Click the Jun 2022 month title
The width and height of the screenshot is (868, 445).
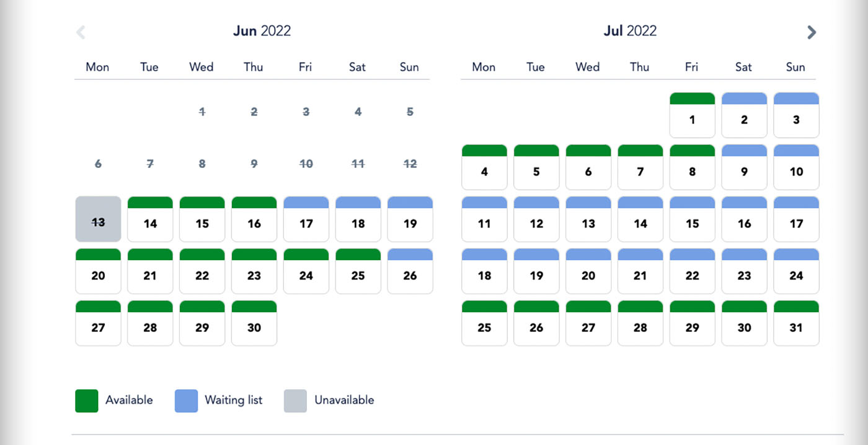tap(262, 31)
